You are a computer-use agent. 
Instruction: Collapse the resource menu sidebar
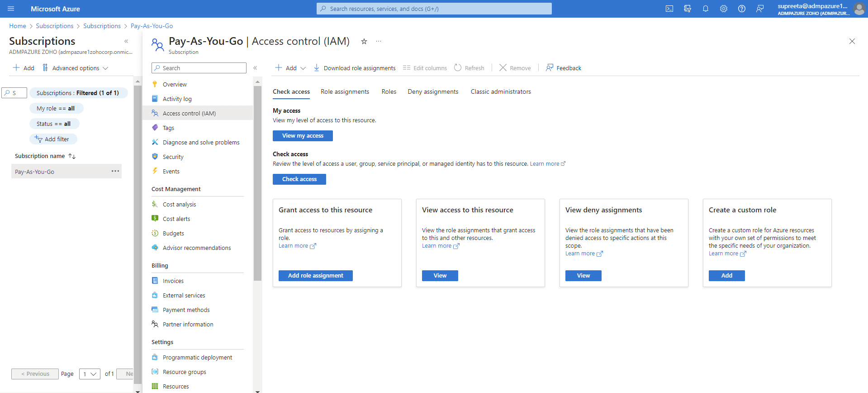coord(255,68)
